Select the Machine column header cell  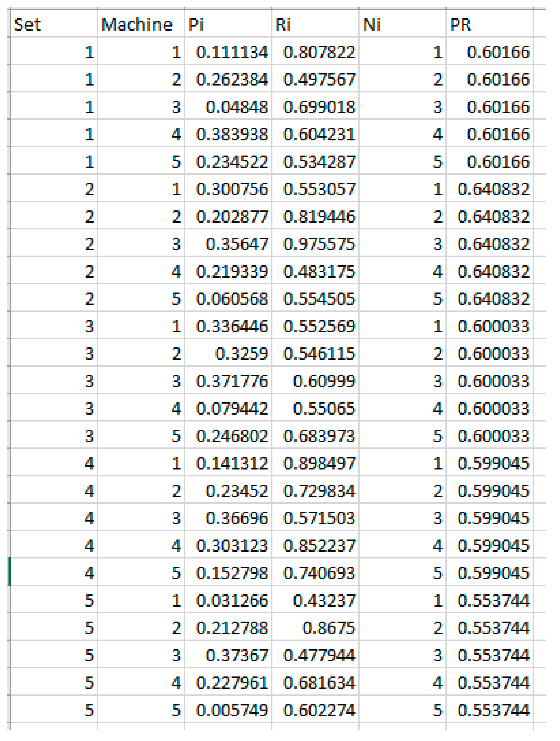tap(141, 24)
